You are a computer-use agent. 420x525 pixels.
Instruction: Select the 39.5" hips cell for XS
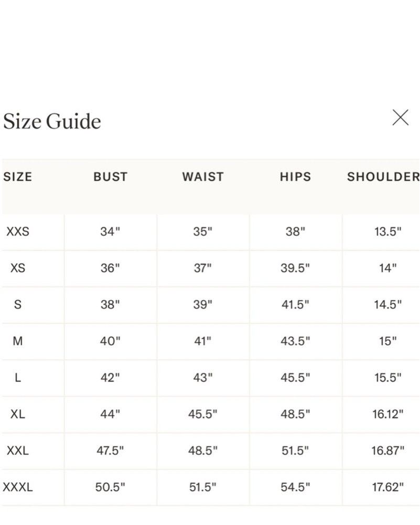tap(296, 268)
